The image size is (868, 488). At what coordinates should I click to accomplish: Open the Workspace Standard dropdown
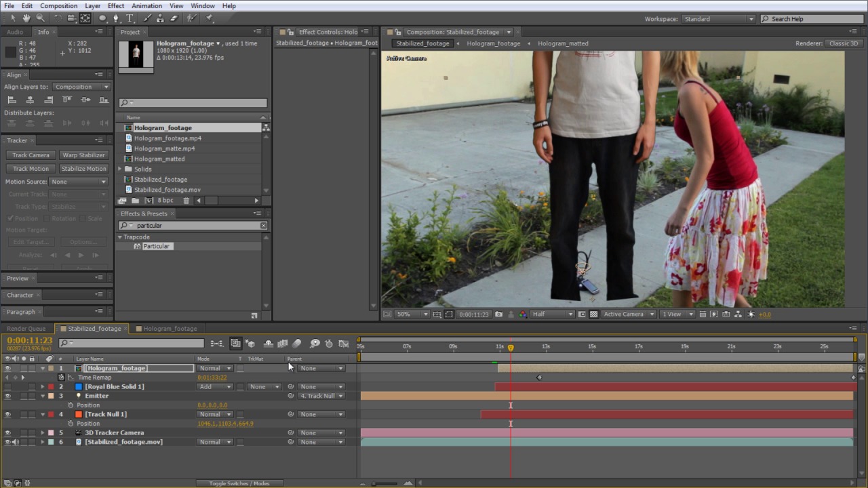(x=718, y=19)
